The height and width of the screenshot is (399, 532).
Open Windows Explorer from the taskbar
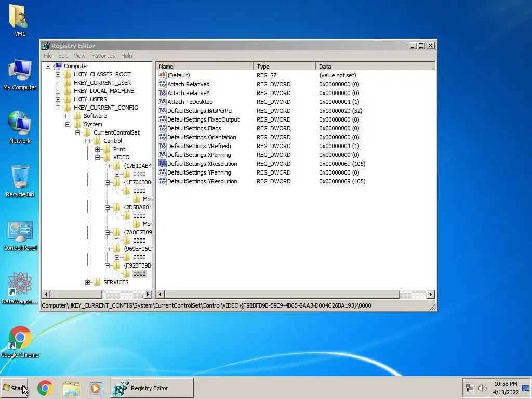coord(71,388)
